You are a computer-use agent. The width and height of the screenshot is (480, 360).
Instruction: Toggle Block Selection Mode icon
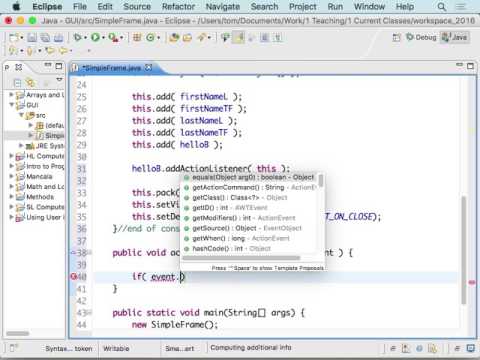coord(265,37)
